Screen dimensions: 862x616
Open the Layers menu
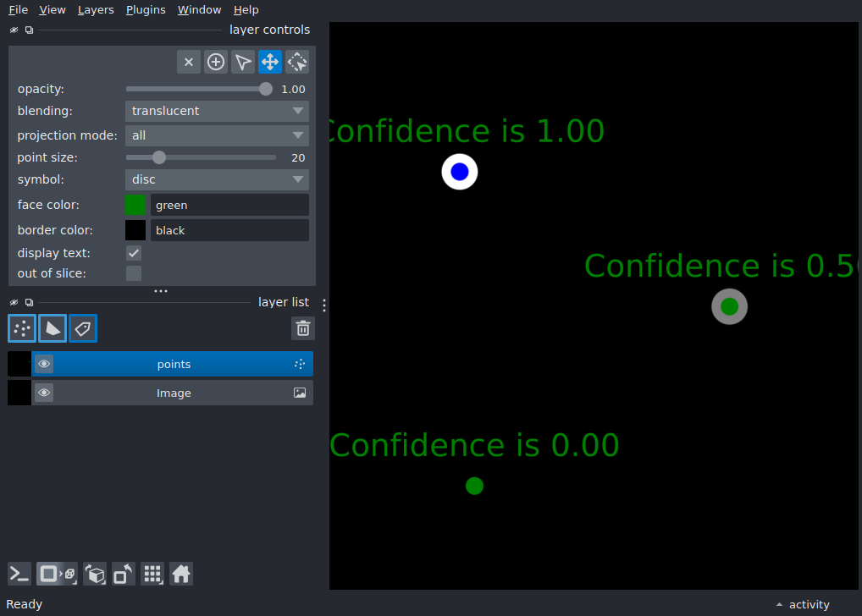click(96, 10)
